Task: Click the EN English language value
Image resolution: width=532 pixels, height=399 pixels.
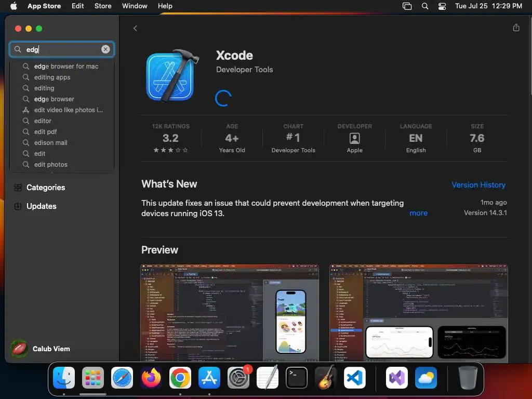Action: click(x=416, y=138)
